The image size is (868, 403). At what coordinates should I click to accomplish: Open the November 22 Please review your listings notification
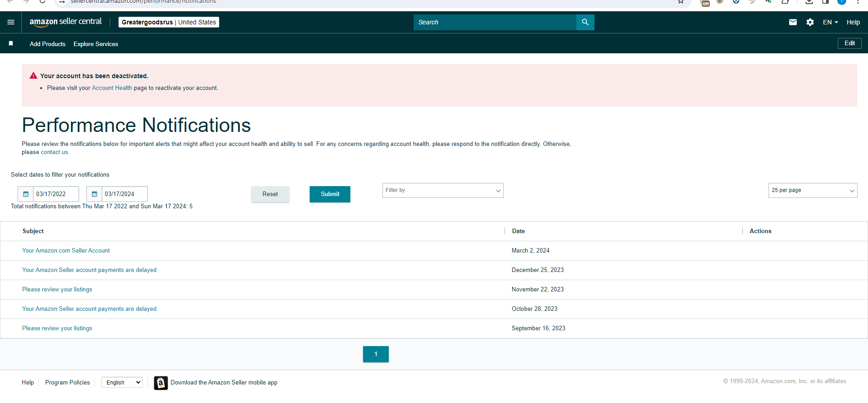click(57, 289)
